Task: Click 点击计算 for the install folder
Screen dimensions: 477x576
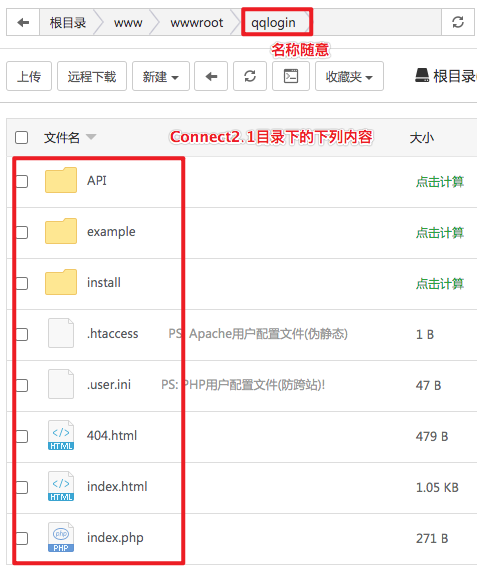Action: coord(440,283)
